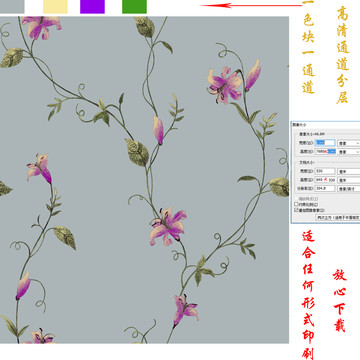
Task: Open the pixel width unit dropdown
Action: (x=349, y=143)
